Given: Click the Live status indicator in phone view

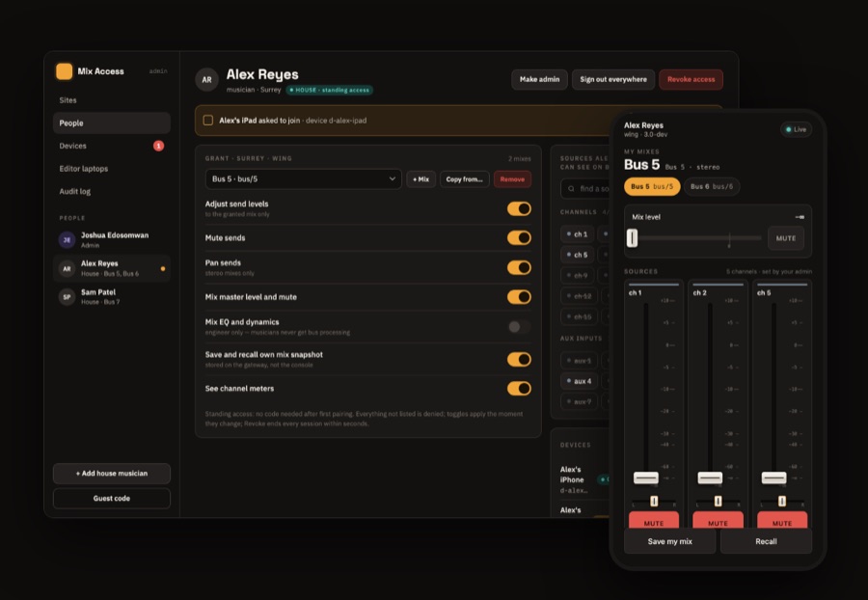Looking at the screenshot, I should (796, 129).
